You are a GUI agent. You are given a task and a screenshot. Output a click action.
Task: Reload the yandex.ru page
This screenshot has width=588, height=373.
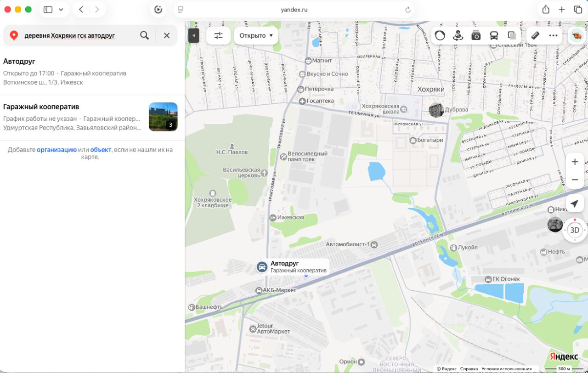point(407,10)
